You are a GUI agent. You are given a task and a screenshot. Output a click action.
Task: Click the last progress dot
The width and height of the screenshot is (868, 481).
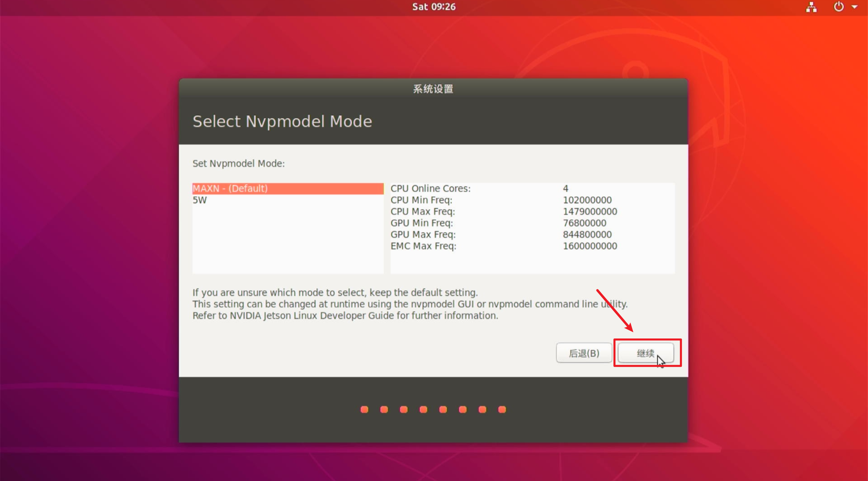point(502,410)
